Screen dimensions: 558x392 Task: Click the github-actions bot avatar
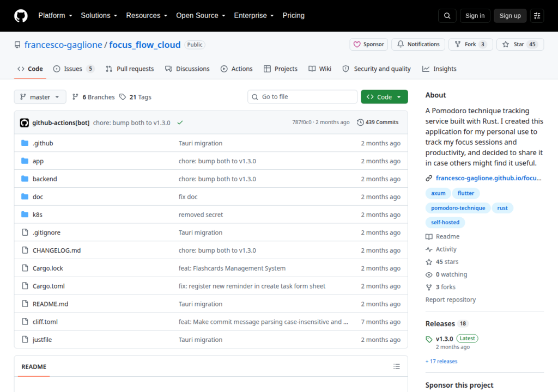(x=24, y=122)
